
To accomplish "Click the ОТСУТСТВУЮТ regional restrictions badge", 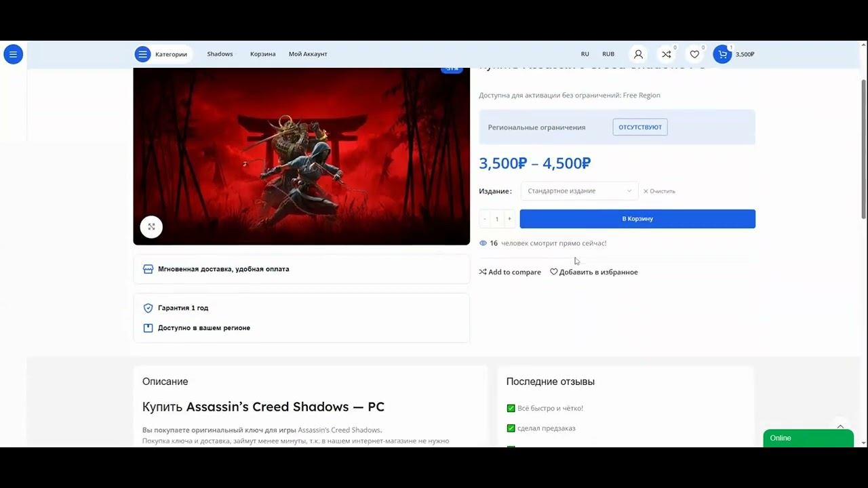I will click(x=639, y=127).
